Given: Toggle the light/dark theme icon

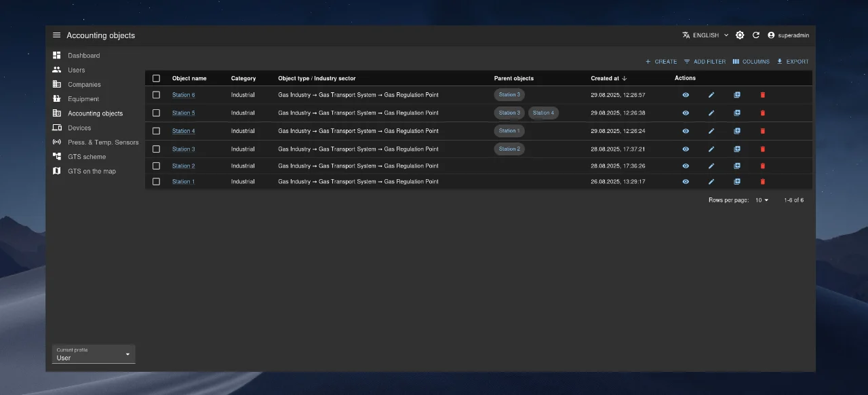Looking at the screenshot, I should (x=740, y=35).
